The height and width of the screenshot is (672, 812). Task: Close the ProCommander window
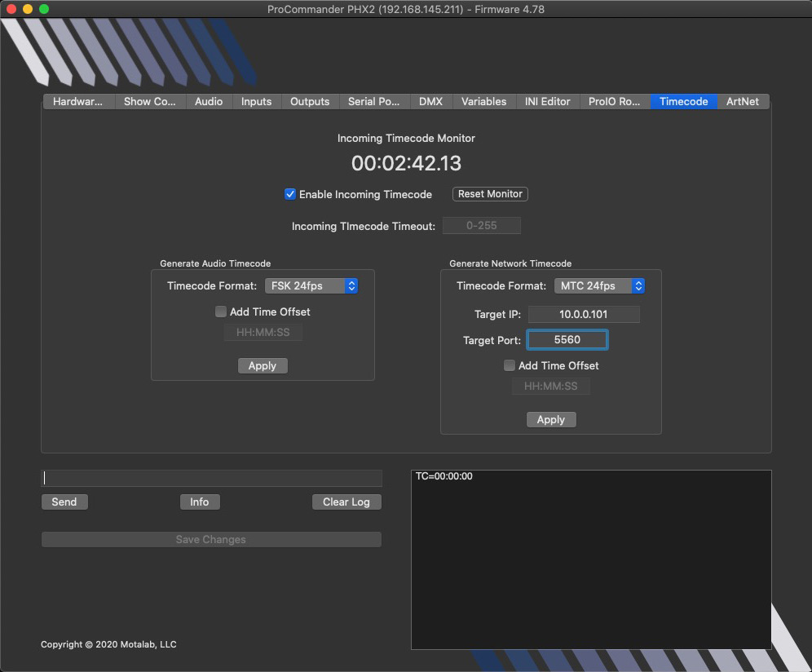tap(11, 9)
